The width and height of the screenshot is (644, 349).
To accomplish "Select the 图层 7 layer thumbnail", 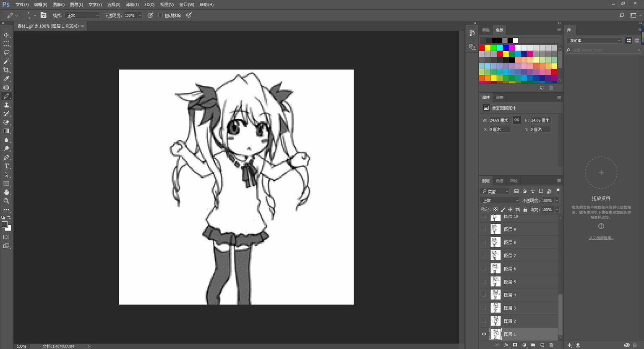I will pos(495,255).
